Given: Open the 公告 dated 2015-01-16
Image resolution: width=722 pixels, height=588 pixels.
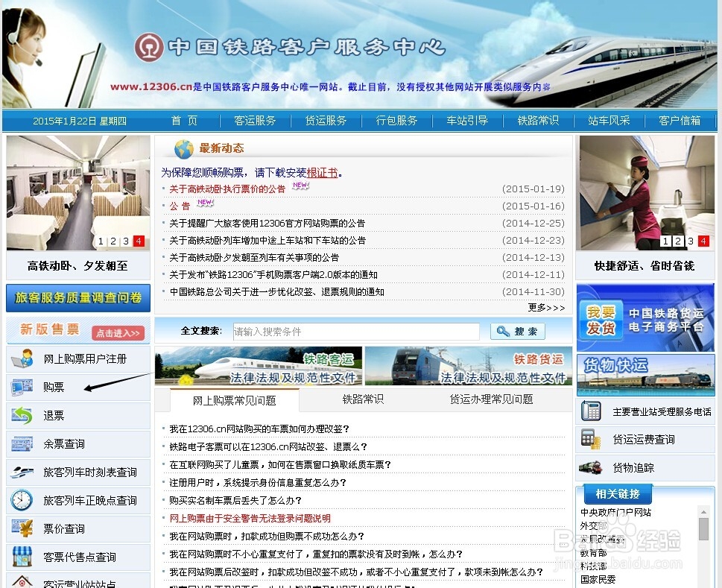Looking at the screenshot, I should [x=180, y=206].
